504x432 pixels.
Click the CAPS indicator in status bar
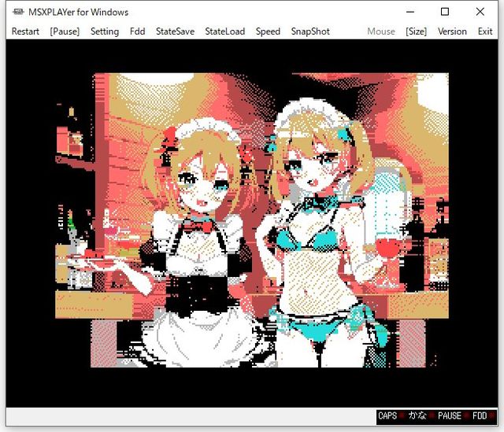[390, 415]
